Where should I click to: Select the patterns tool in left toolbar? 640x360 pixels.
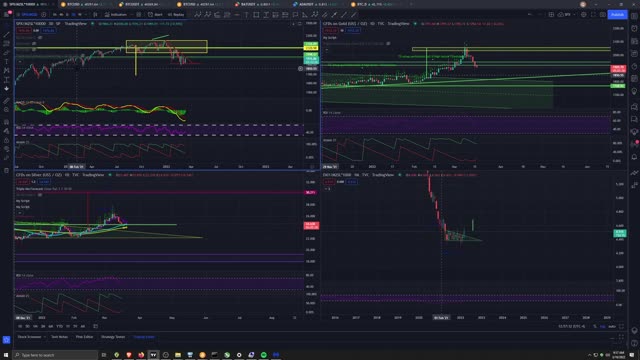coord(6,71)
